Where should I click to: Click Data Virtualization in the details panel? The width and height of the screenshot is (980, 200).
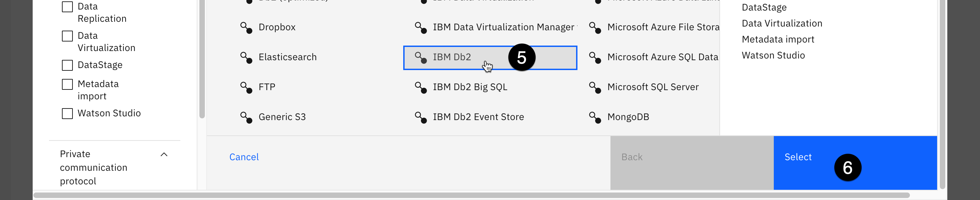(782, 23)
